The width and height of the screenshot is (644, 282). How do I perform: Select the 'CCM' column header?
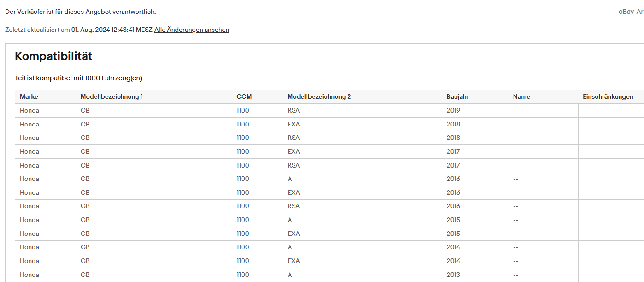244,97
